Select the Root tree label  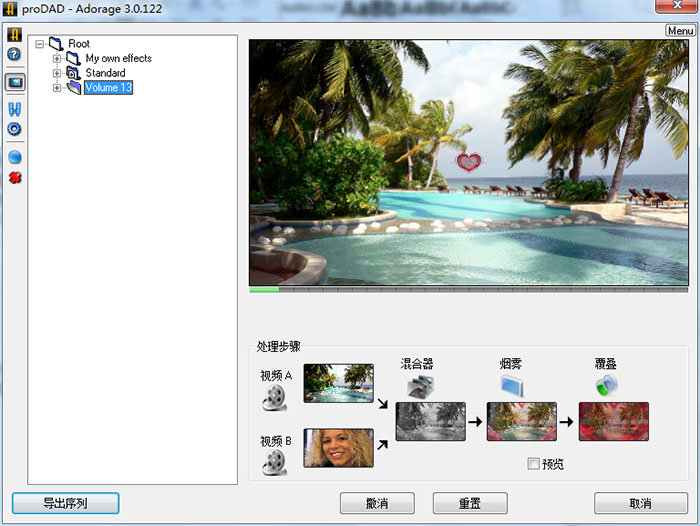point(79,44)
